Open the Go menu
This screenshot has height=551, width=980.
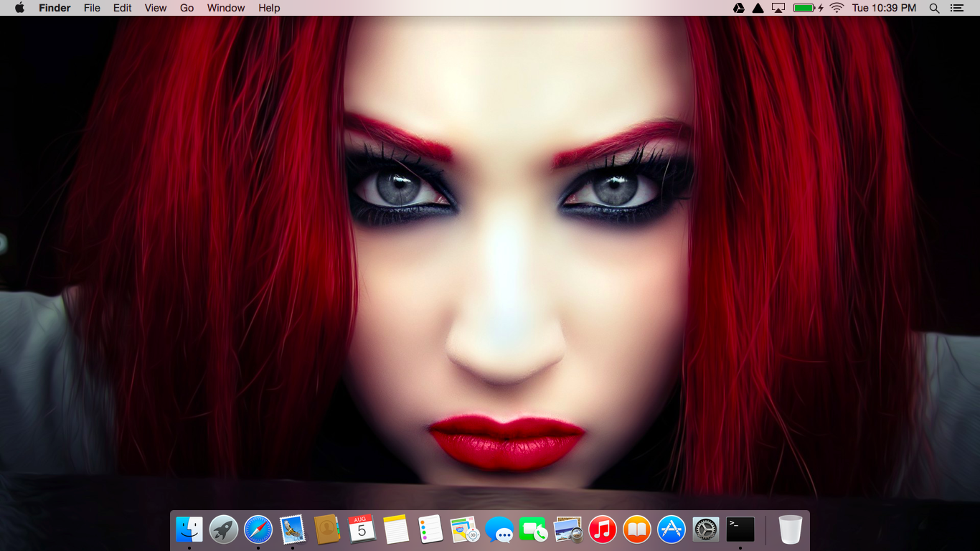[x=187, y=8]
